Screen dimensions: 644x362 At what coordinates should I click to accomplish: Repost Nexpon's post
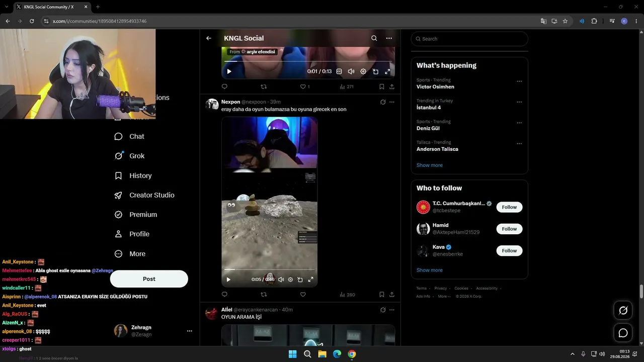[264, 295]
